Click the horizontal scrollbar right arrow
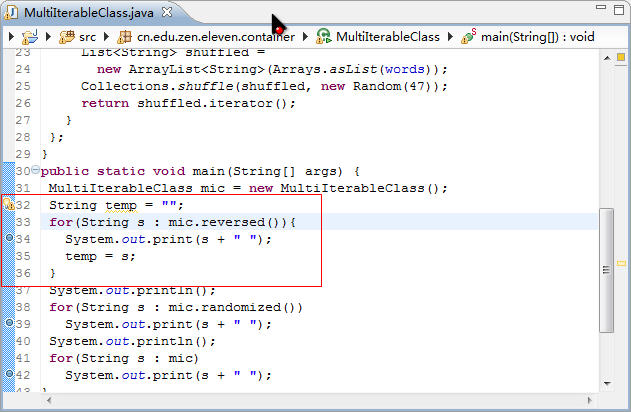The width and height of the screenshot is (631, 412). (590, 400)
